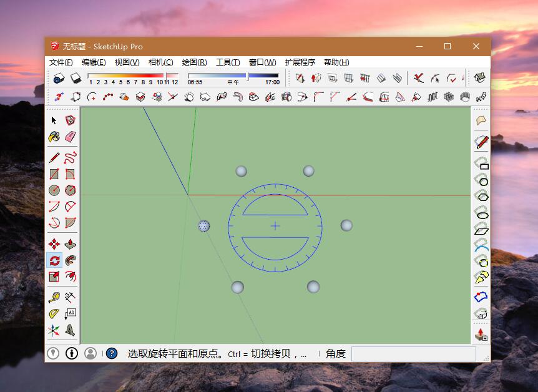Select the Freehand squiggle tool
Screen dimensions: 538x392
[70, 157]
